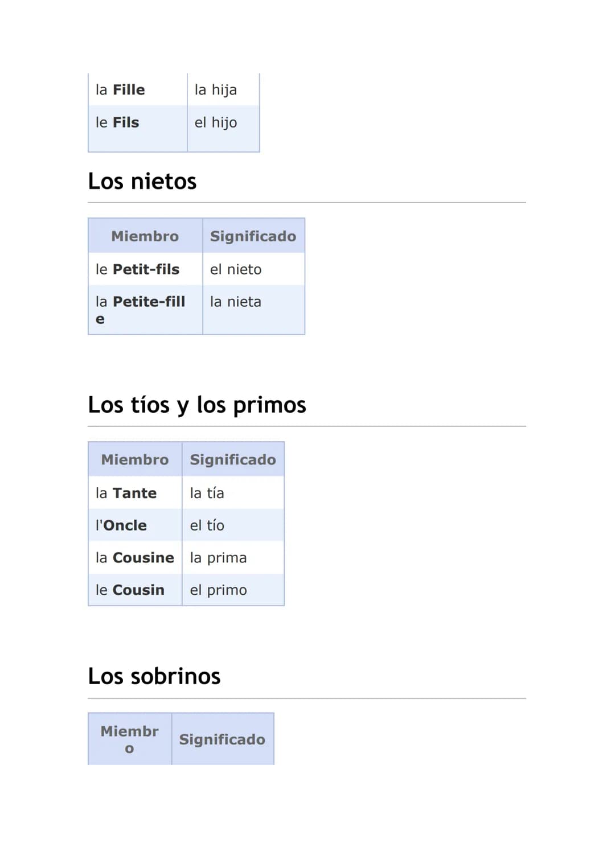Viewport: 615px width, 868px height.
Task: Click the 'el tío' cell
Action: [233, 525]
